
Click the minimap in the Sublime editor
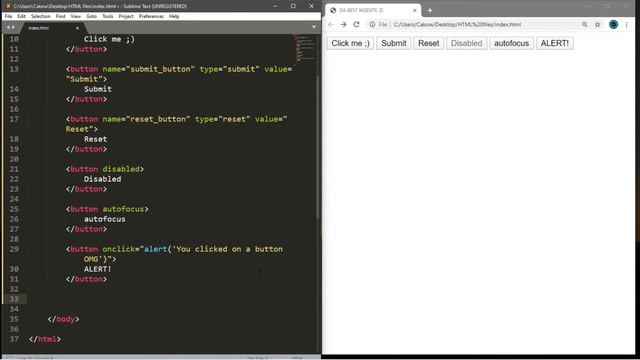click(x=304, y=49)
